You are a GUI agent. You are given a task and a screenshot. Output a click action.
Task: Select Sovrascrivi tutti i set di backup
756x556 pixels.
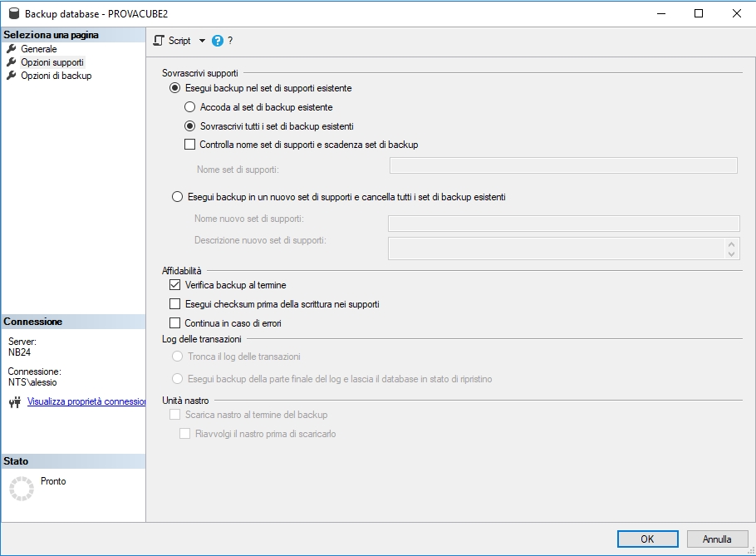(x=189, y=126)
